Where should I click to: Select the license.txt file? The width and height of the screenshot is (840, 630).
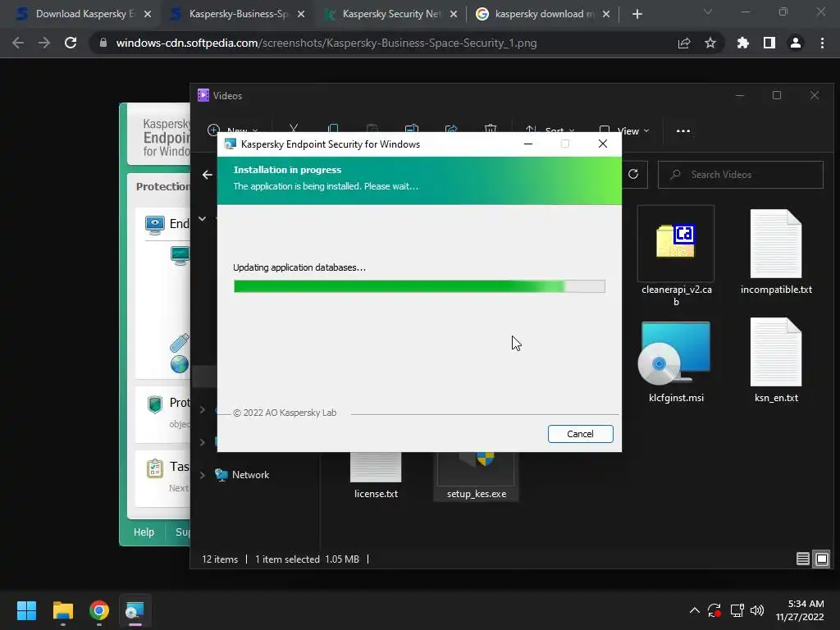(376, 476)
